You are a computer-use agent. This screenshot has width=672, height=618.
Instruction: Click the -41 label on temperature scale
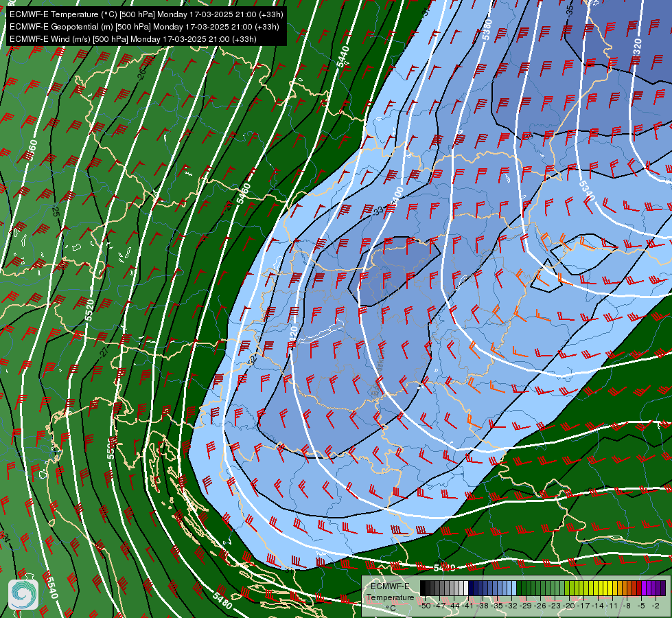[467, 606]
